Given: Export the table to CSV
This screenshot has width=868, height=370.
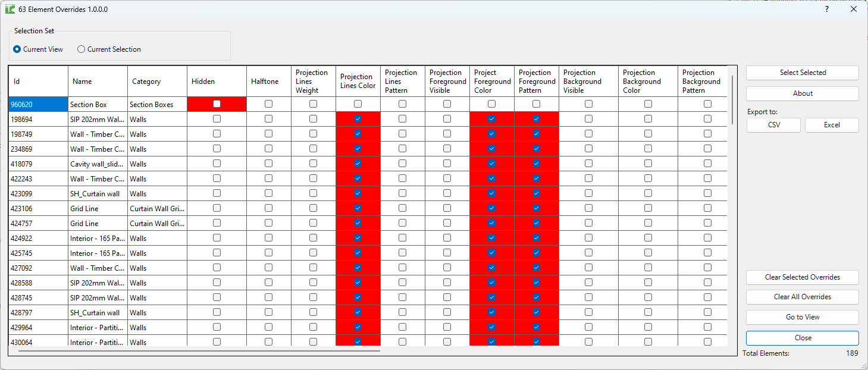Looking at the screenshot, I should click(773, 125).
